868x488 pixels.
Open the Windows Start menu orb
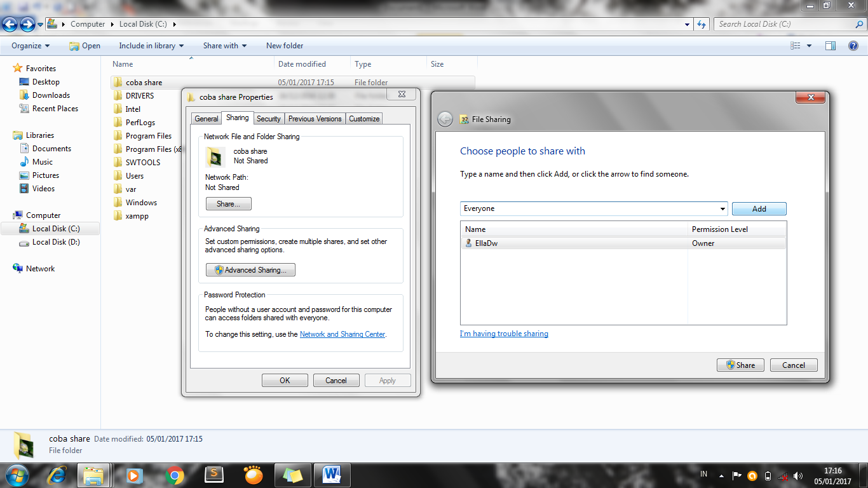17,475
